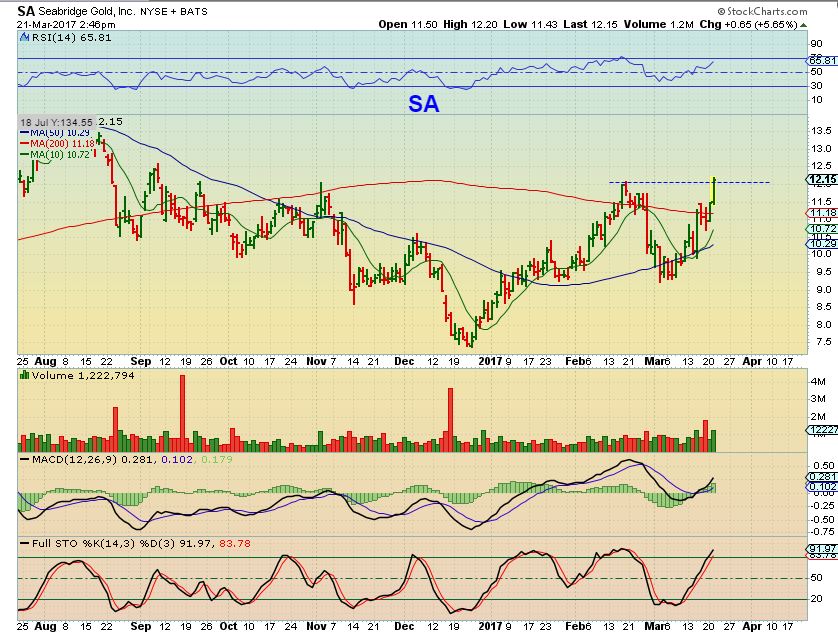
Task: Click the '4M' volume scale label
Action: click(818, 382)
